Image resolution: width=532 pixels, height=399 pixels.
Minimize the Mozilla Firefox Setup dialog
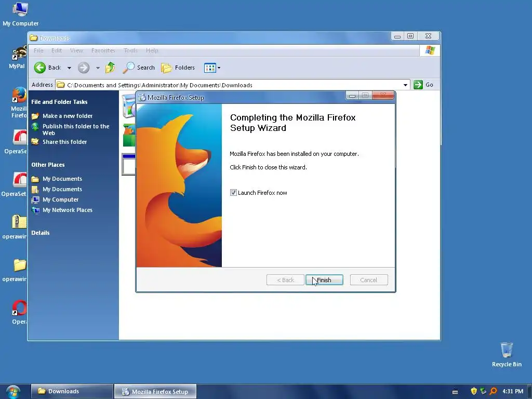352,96
